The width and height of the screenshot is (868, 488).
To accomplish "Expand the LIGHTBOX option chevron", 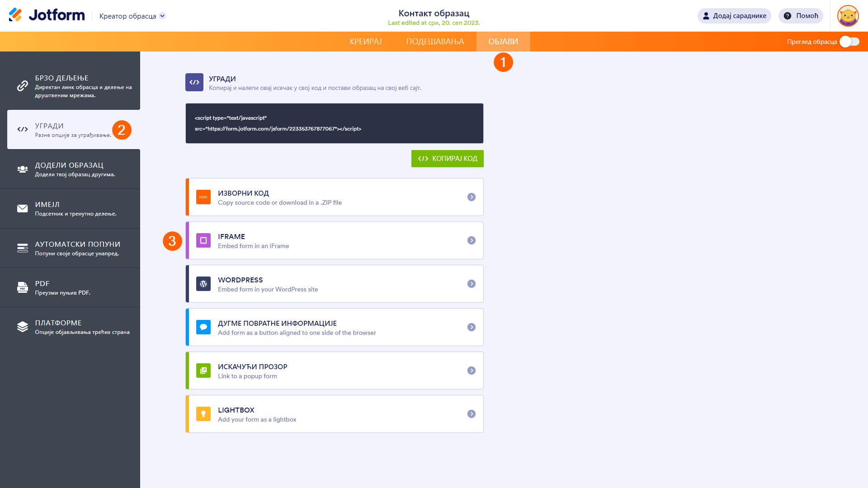I will tap(472, 414).
